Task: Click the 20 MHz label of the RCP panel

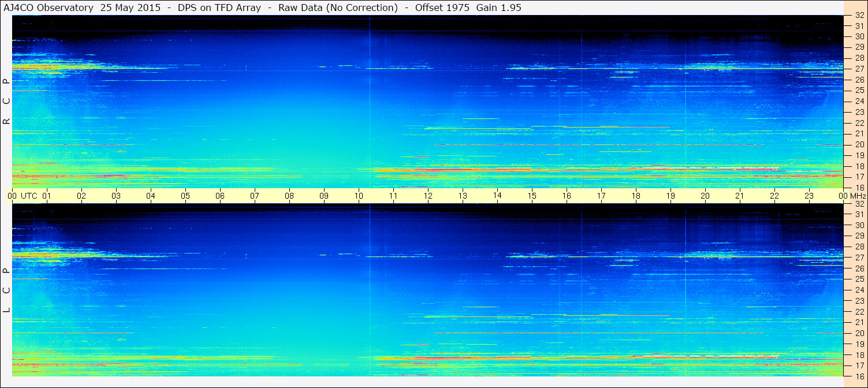Action: (859, 144)
